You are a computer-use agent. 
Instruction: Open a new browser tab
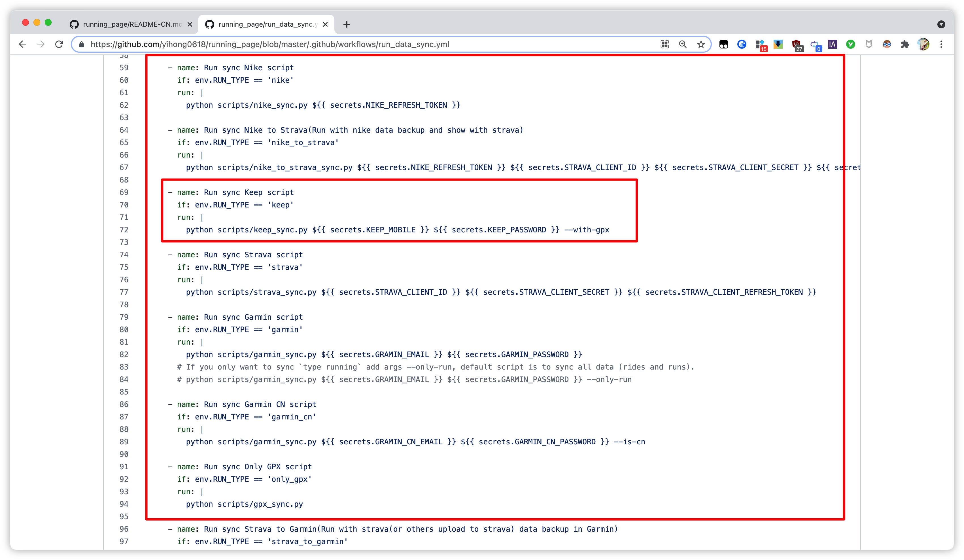pos(347,24)
